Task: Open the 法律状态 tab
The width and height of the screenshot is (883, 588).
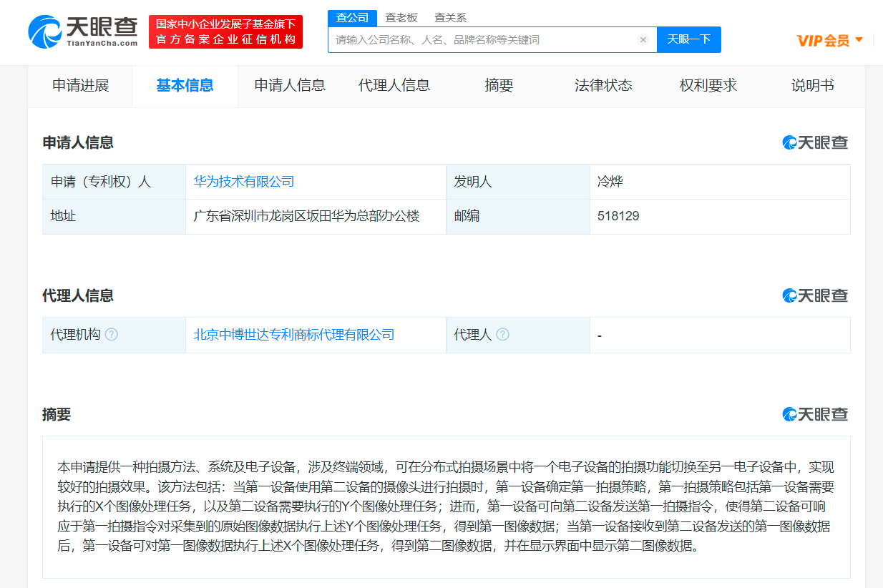Action: (x=603, y=85)
